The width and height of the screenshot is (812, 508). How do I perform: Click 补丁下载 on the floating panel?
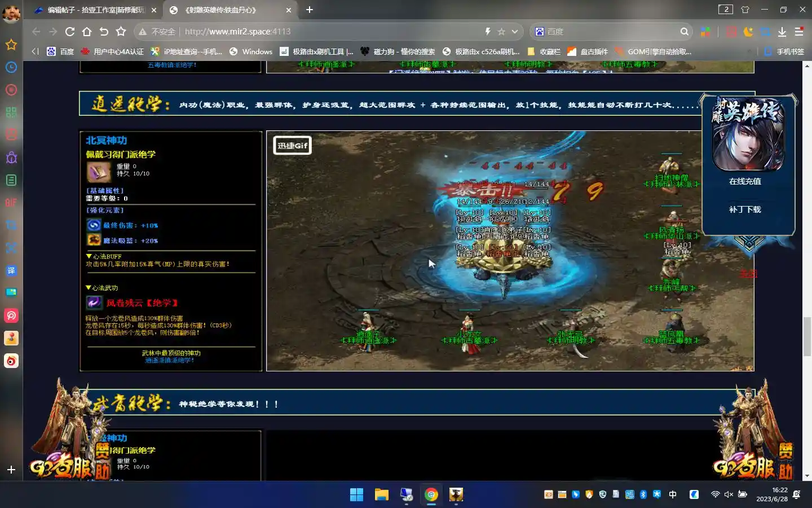[745, 209]
